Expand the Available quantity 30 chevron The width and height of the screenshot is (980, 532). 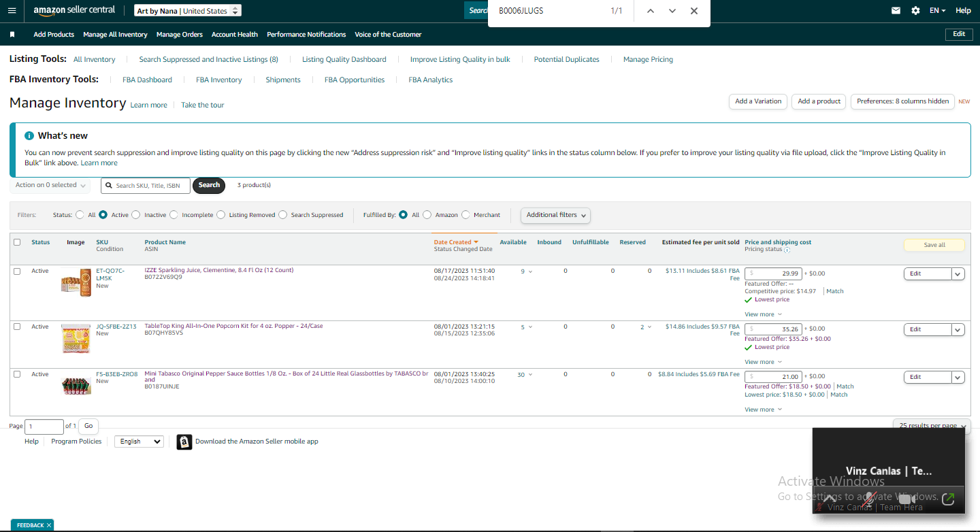point(530,375)
